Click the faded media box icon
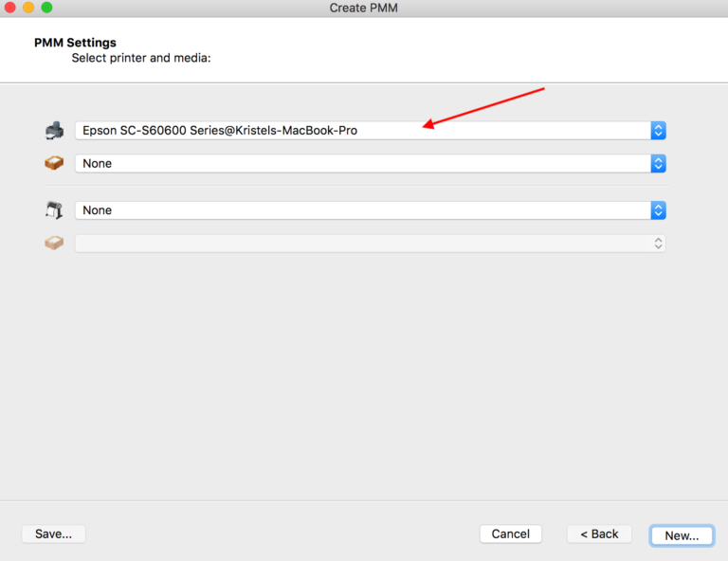This screenshot has width=728, height=561. 54,243
